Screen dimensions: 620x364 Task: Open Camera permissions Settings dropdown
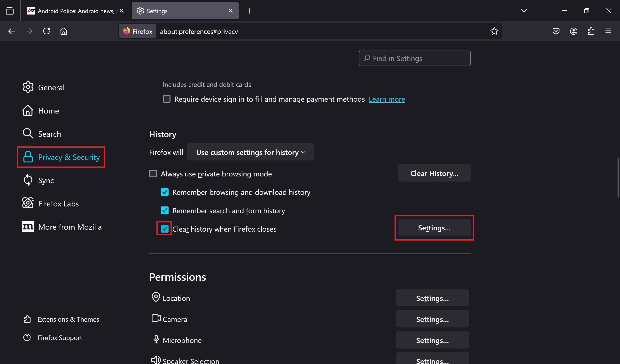pyautogui.click(x=432, y=319)
